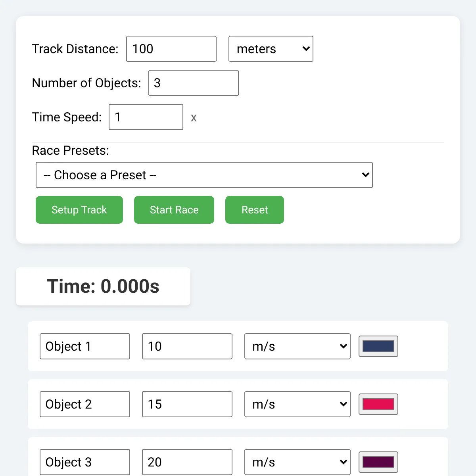This screenshot has width=476, height=476.
Task: Click the Time Speed label
Action: click(x=67, y=117)
